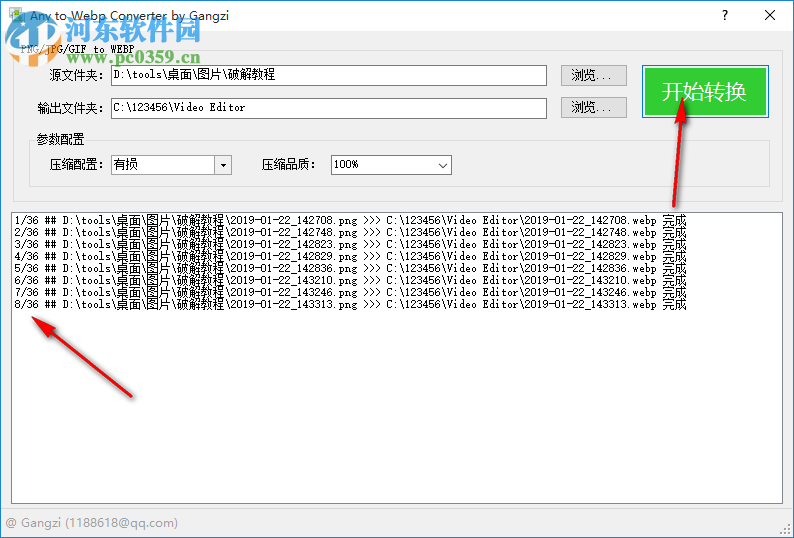Click 浏览 button for source folder
The width and height of the screenshot is (794, 538).
tap(593, 75)
